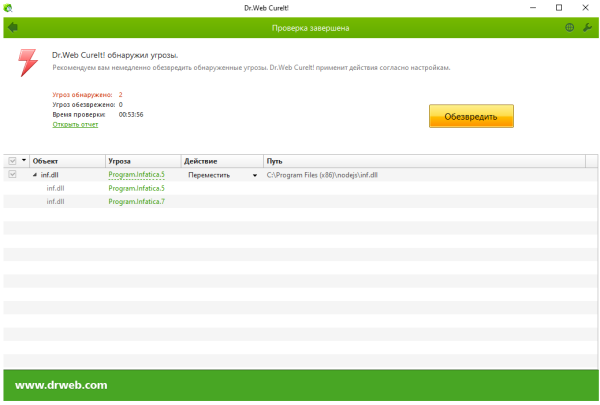The width and height of the screenshot is (600, 405).
Task: Click the scan time value 00:53:56
Action: click(131, 114)
